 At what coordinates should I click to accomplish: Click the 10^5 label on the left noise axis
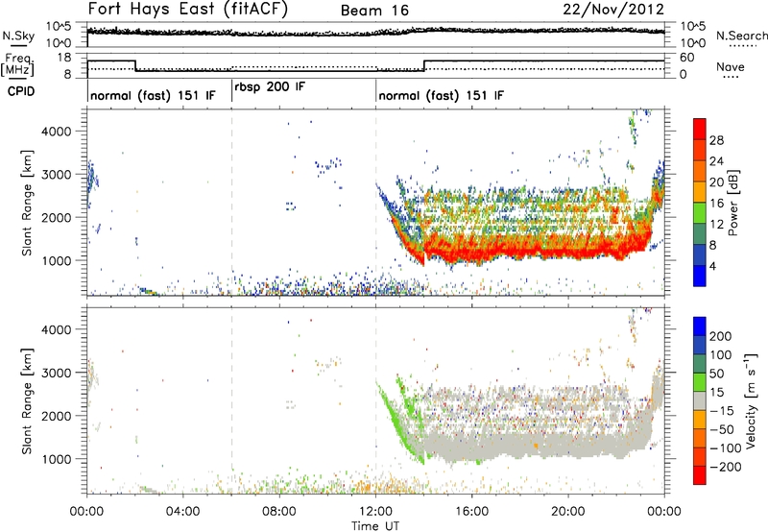tap(59, 27)
